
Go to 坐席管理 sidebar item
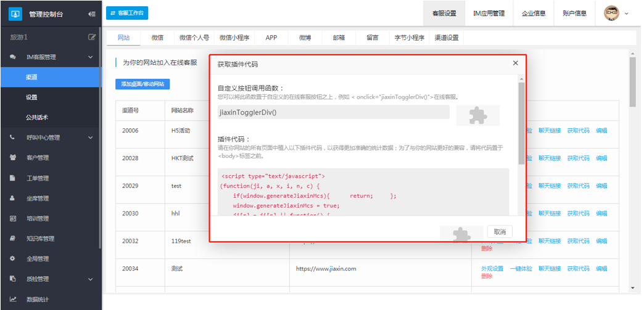point(36,198)
